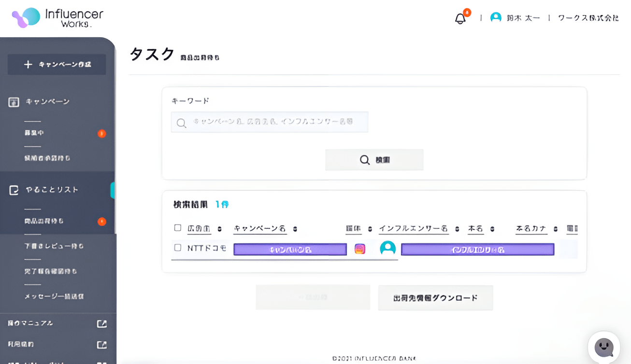Open 利用規約 external link icon
Screen dimensions: 631x364
[x=101, y=345]
